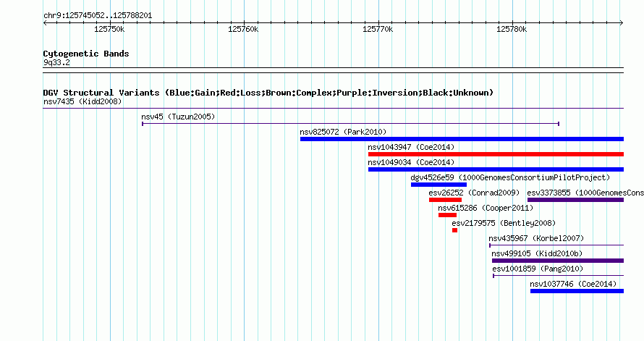The height and width of the screenshot is (341, 644).
Task: Select the nsv1049034 (Coe2014) label
Action: (x=411, y=162)
